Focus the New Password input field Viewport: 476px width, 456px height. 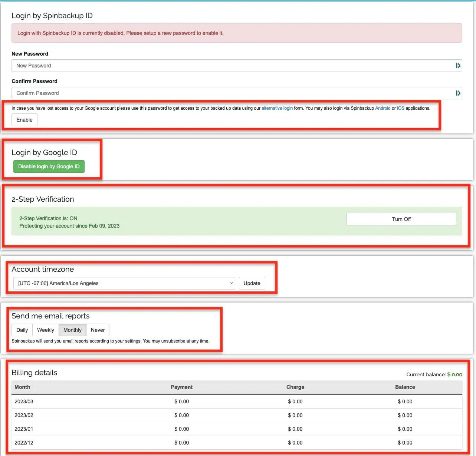230,66
